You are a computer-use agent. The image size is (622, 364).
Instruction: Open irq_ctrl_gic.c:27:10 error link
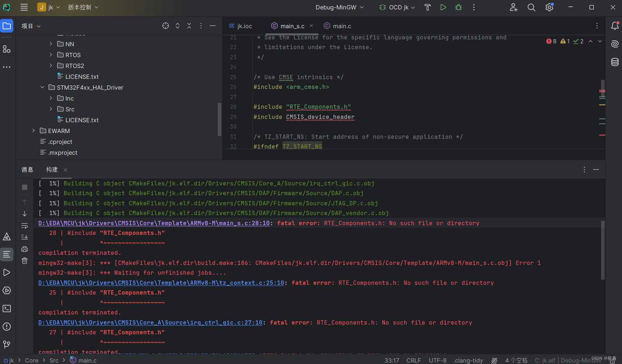coord(150,322)
